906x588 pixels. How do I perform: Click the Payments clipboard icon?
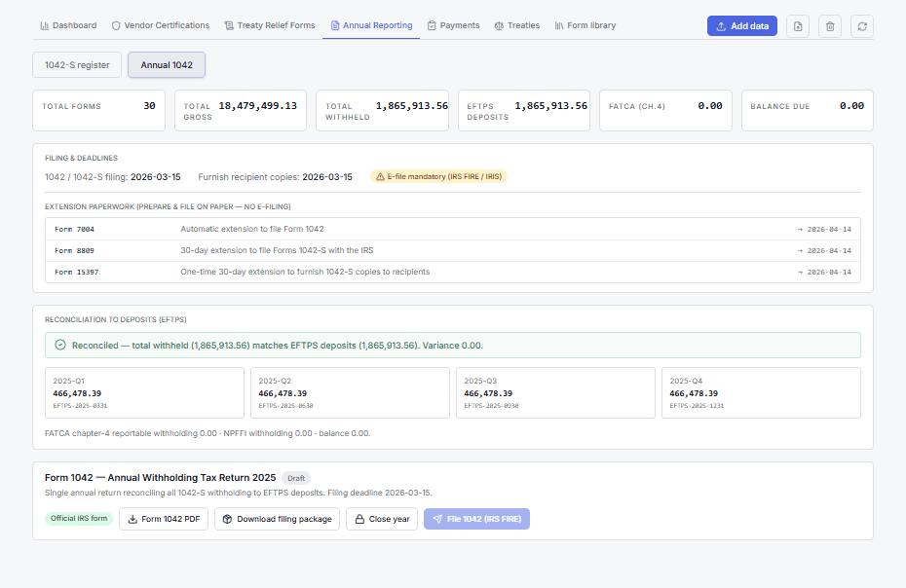click(x=432, y=25)
